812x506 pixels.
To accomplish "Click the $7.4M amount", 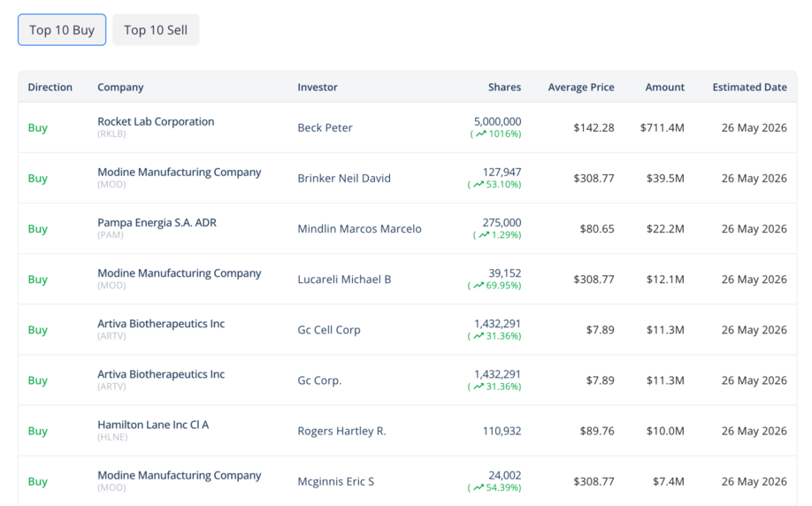I will pos(669,481).
